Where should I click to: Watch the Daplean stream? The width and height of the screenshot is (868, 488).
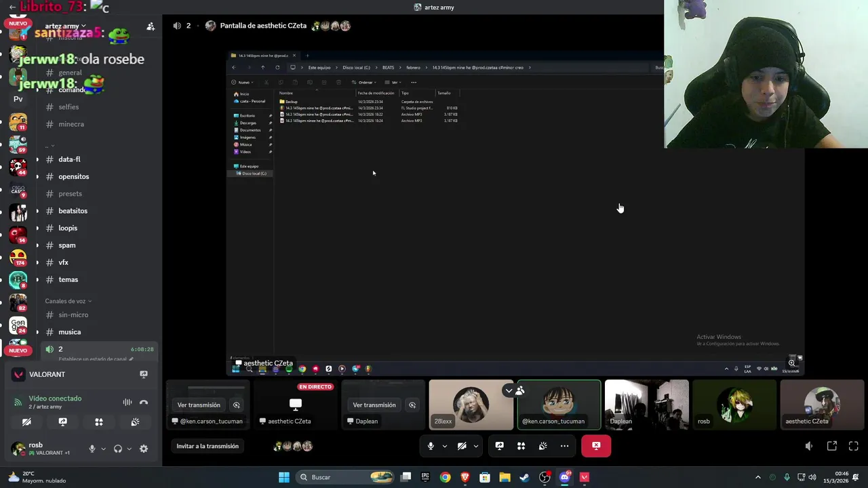tap(374, 405)
